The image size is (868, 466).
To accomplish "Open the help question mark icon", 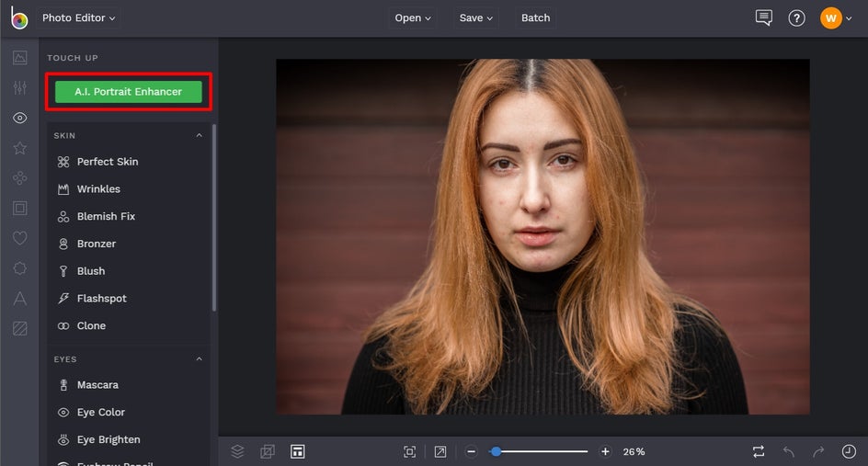I will 796,18.
